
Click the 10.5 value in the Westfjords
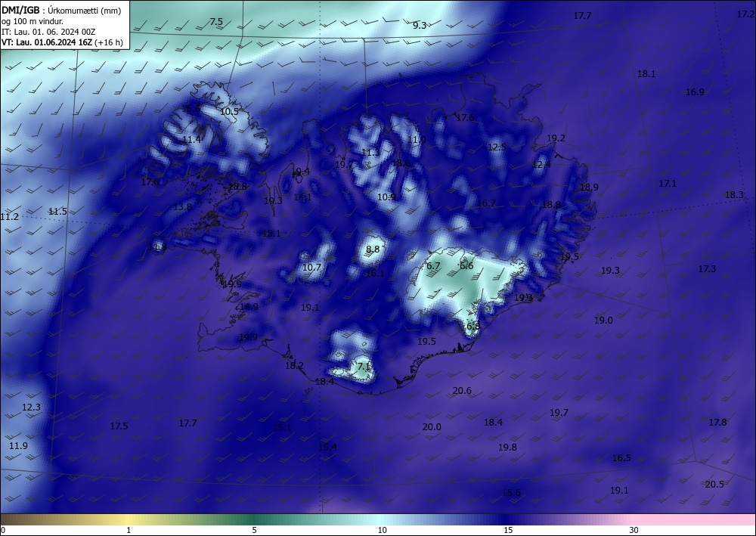[x=229, y=112]
